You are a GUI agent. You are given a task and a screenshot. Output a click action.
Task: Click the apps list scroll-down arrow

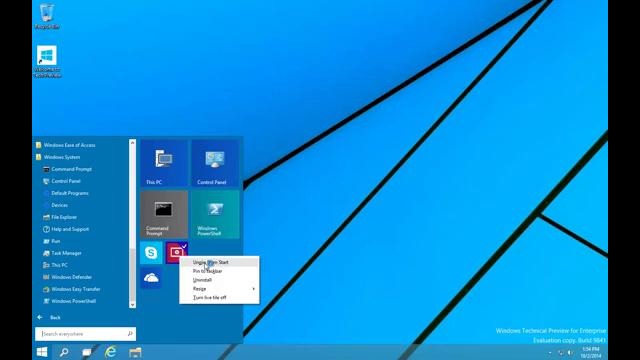[x=132, y=305]
